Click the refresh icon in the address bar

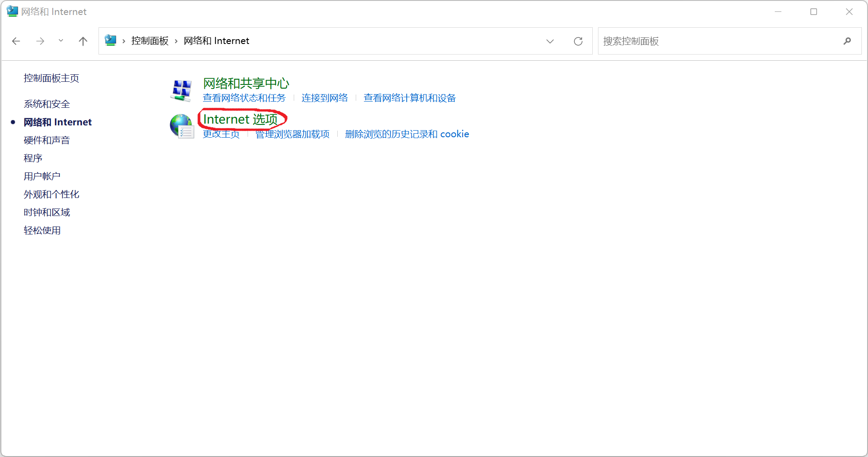[578, 41]
